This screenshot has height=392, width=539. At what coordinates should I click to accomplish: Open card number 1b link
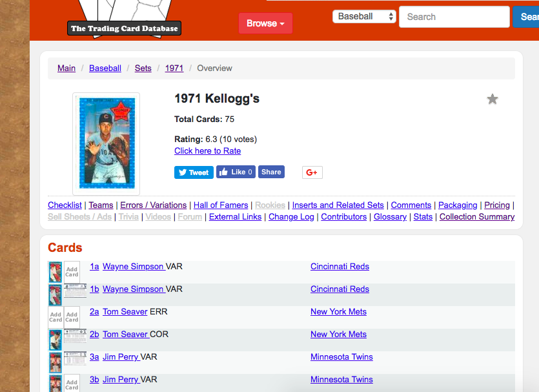click(x=94, y=289)
